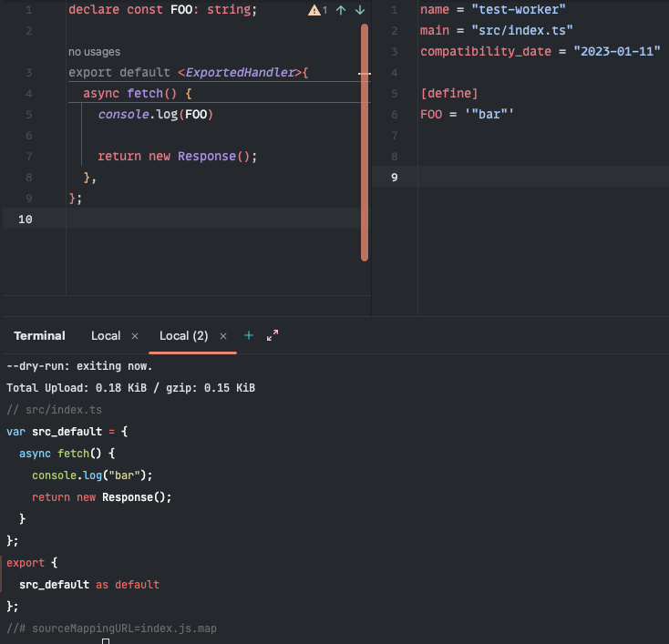Go to next highlighted error arrow
The width and height of the screenshot is (669, 644).
[x=360, y=10]
